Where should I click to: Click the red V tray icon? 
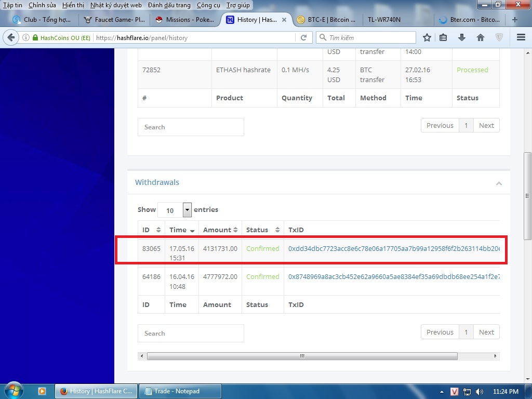pyautogui.click(x=454, y=392)
